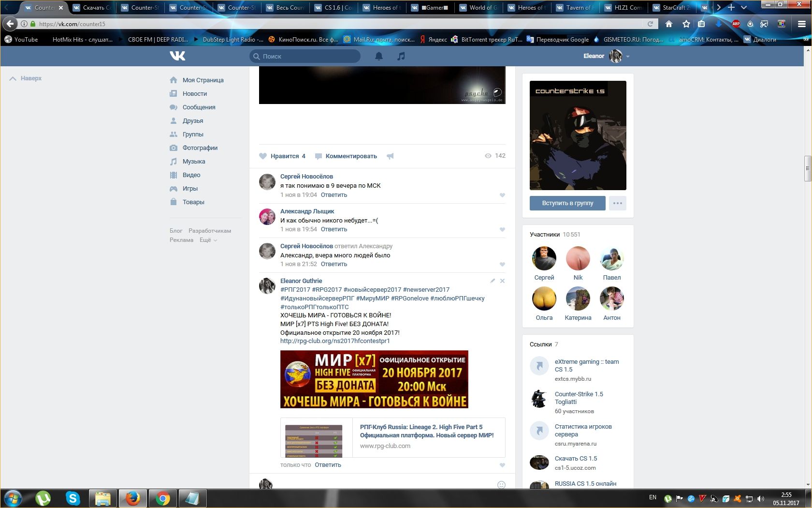Open group actions three-dots menu
The image size is (812, 508).
(617, 203)
